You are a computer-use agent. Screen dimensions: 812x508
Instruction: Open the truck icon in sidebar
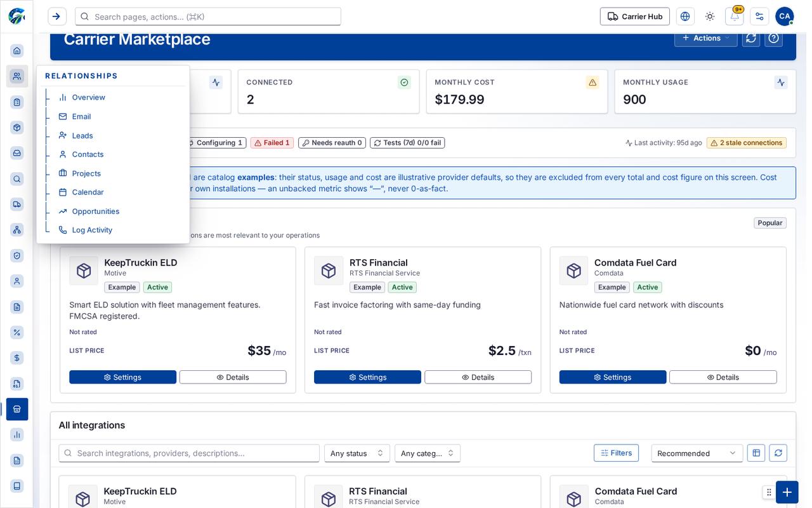pos(17,204)
